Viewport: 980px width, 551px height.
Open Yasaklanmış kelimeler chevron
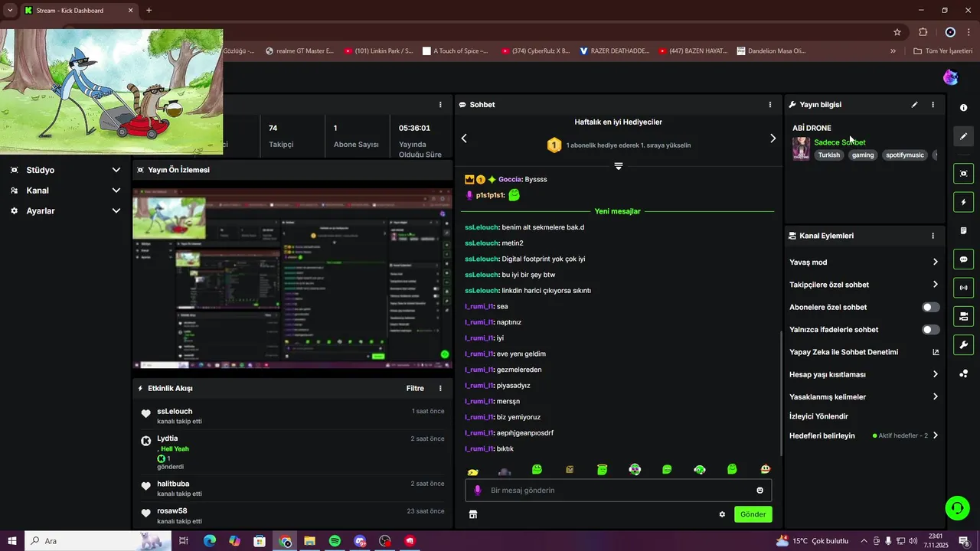935,397
